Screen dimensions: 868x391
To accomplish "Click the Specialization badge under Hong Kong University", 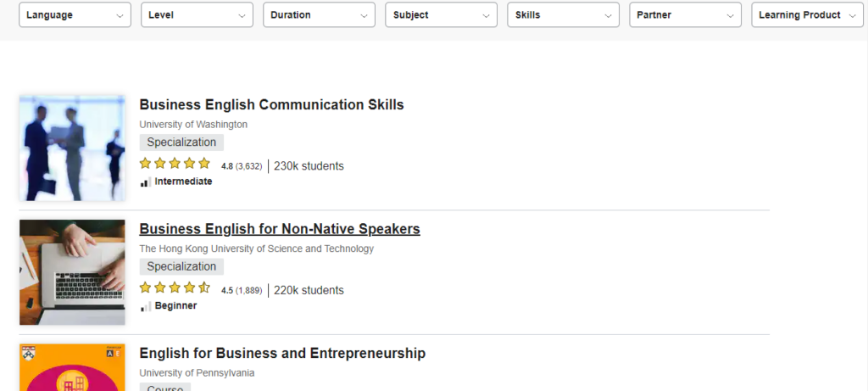I will click(x=181, y=266).
